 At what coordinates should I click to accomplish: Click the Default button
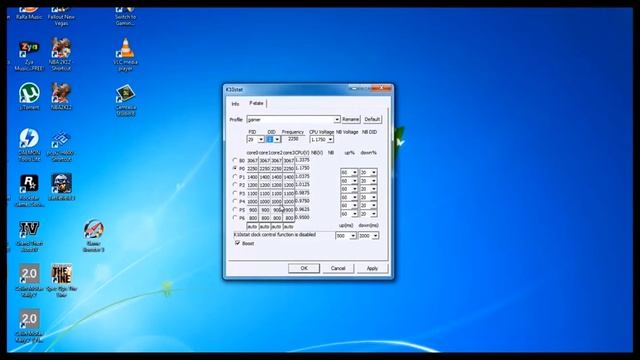point(372,119)
